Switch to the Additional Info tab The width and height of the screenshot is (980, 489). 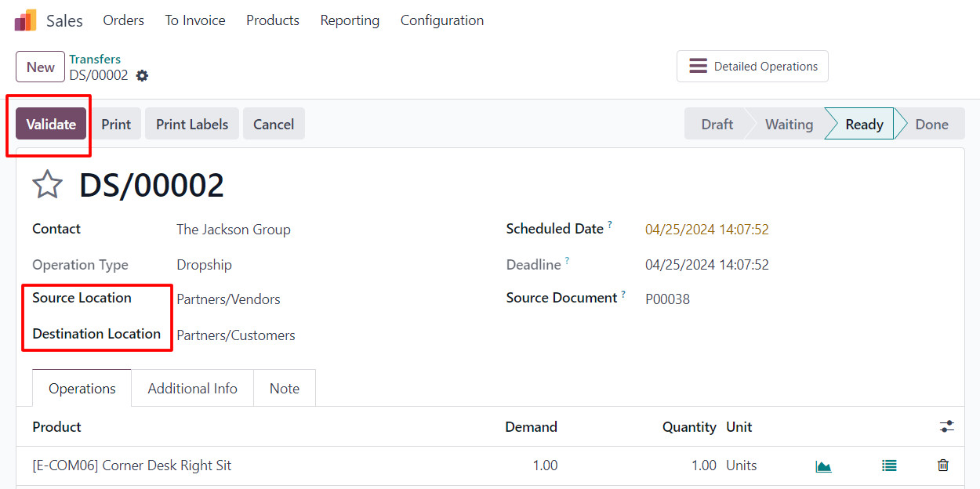pyautogui.click(x=193, y=389)
